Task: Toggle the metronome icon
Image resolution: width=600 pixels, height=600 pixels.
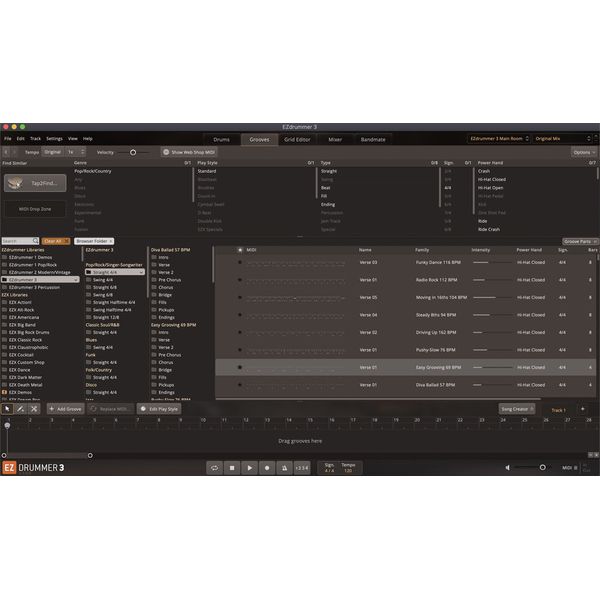Action: 284,468
